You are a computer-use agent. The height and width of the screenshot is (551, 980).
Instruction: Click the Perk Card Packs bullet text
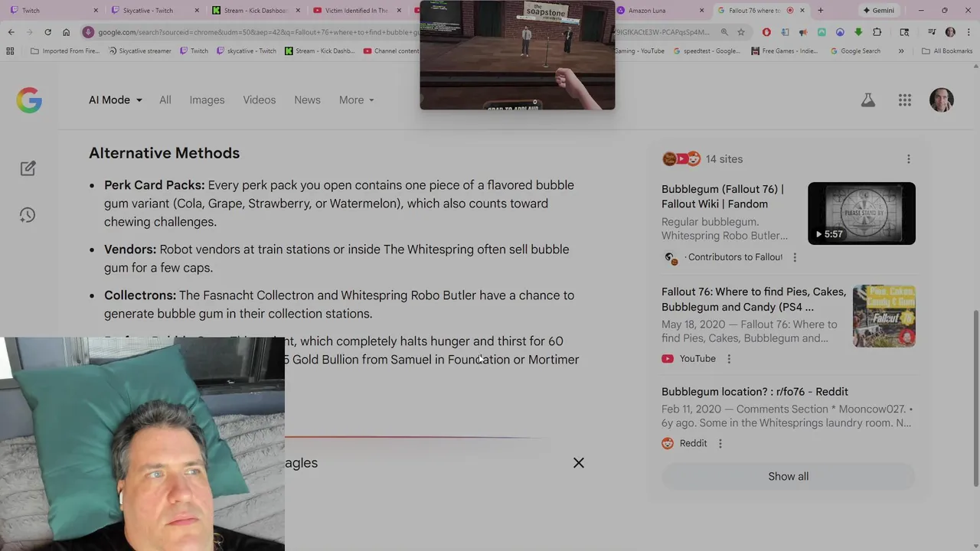pos(339,204)
